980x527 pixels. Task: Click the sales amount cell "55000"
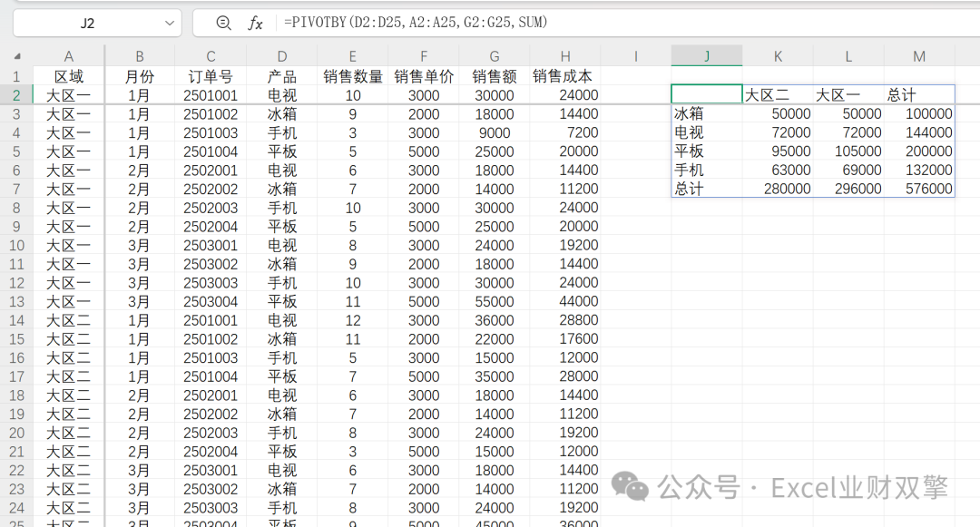[495, 301]
